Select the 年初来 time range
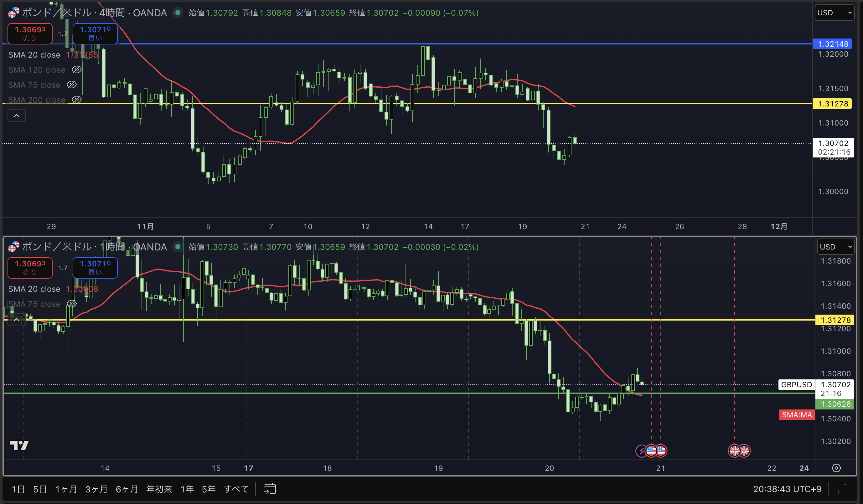This screenshot has height=504, width=863. tap(159, 489)
